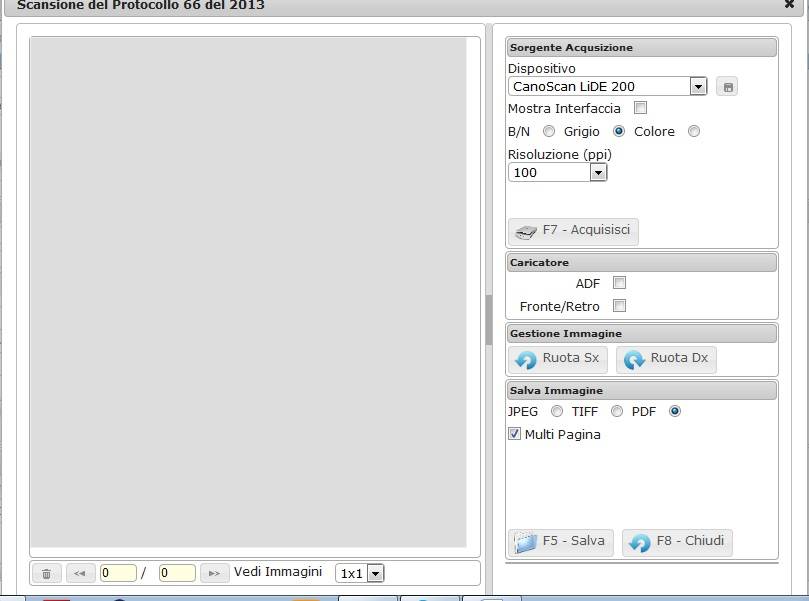Click the current page number field
Screen dimensions: 809x601
pos(118,573)
